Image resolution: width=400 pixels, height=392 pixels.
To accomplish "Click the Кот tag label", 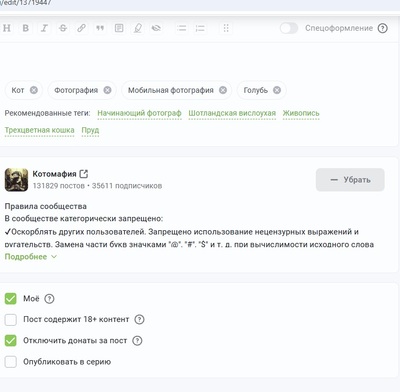I will click(x=18, y=90).
